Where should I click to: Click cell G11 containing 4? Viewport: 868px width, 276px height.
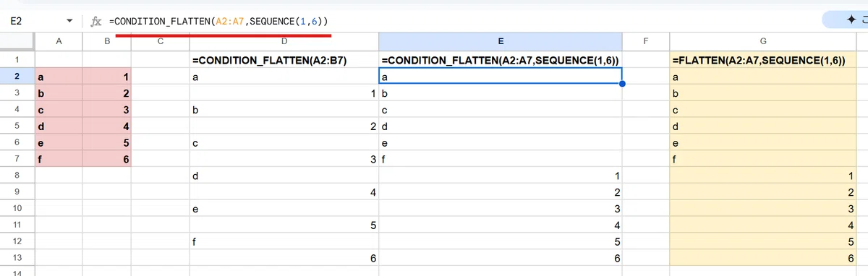pos(763,225)
